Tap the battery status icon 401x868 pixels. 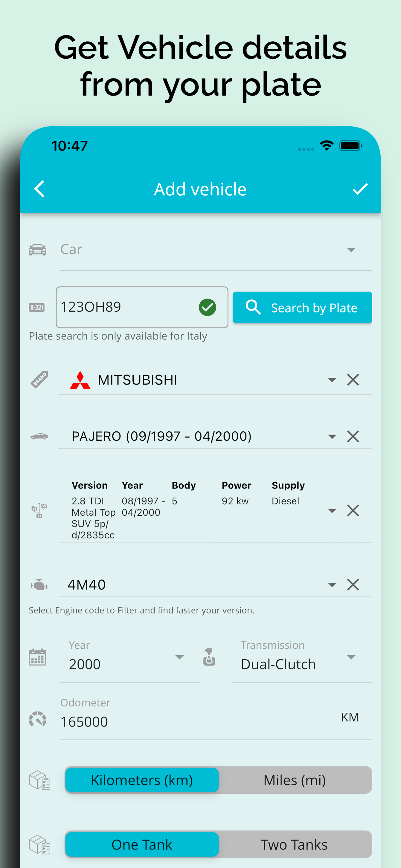351,146
